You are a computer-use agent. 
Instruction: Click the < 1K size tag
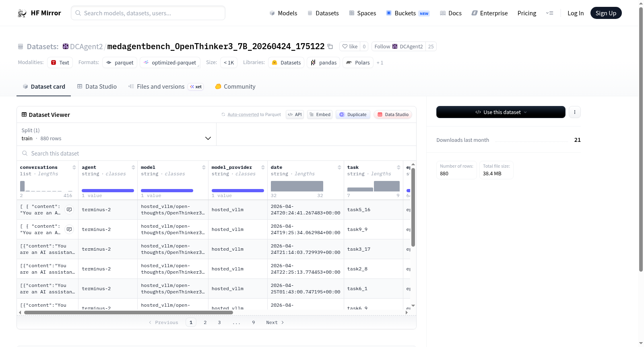pos(229,62)
